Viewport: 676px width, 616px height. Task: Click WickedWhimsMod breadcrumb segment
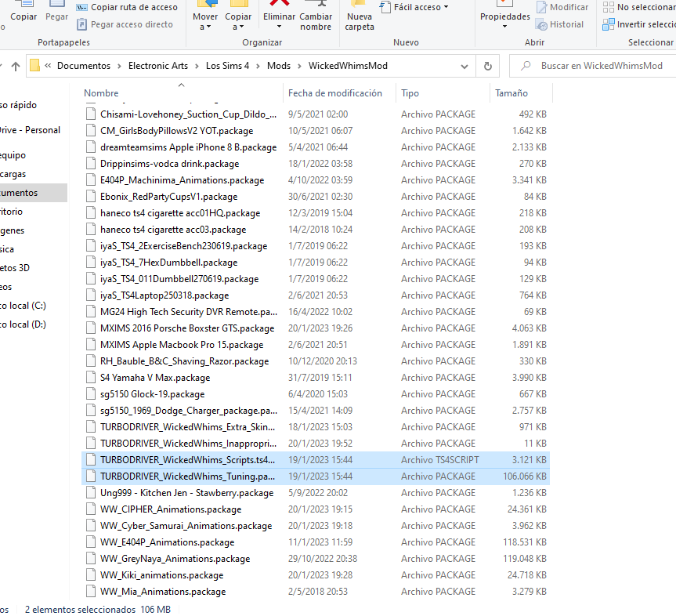click(x=348, y=66)
